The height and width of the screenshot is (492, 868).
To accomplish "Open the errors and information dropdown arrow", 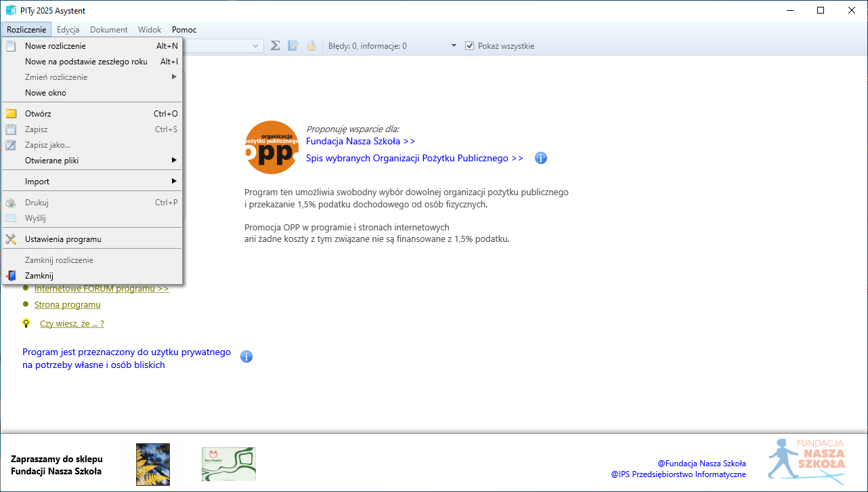I will click(454, 46).
